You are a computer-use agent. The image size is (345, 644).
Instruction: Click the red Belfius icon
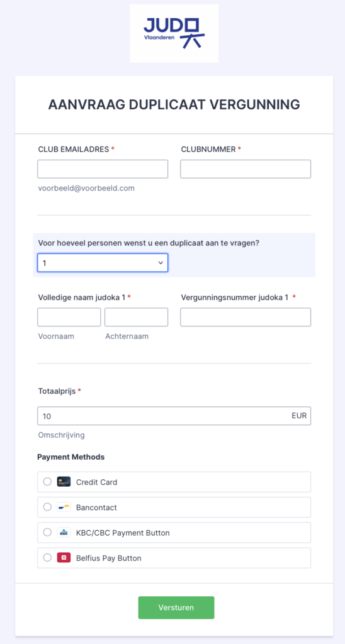(64, 558)
